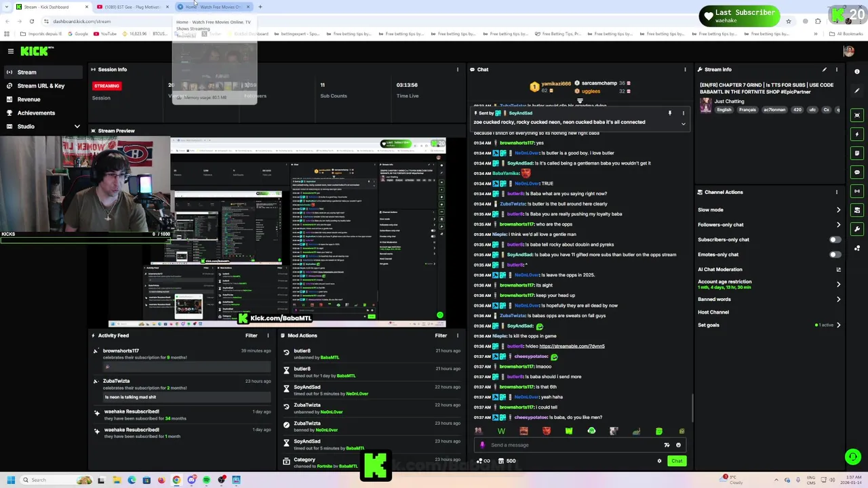Toggle Emotes-only chat switch
This screenshot has width=868, height=488.
(835, 255)
